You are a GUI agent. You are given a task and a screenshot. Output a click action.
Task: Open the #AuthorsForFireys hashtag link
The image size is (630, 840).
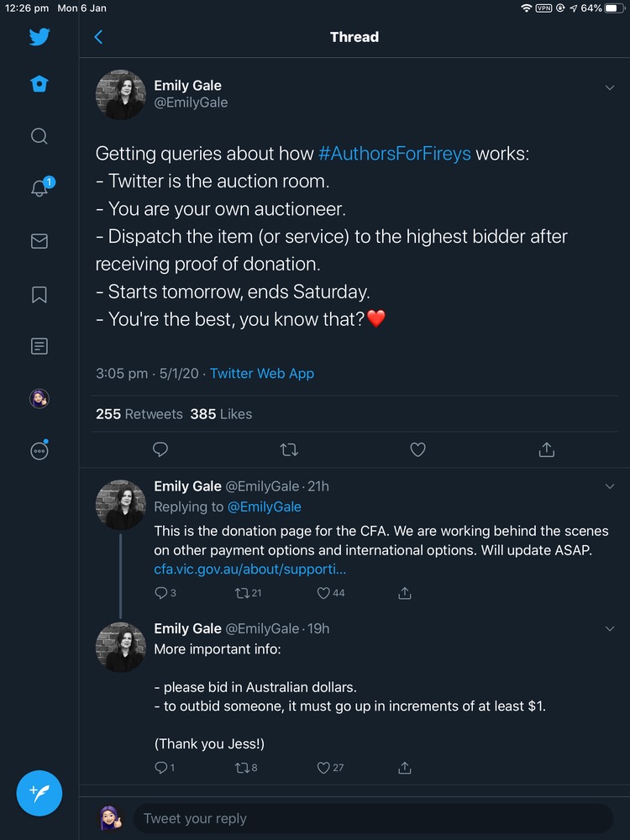pyautogui.click(x=395, y=154)
